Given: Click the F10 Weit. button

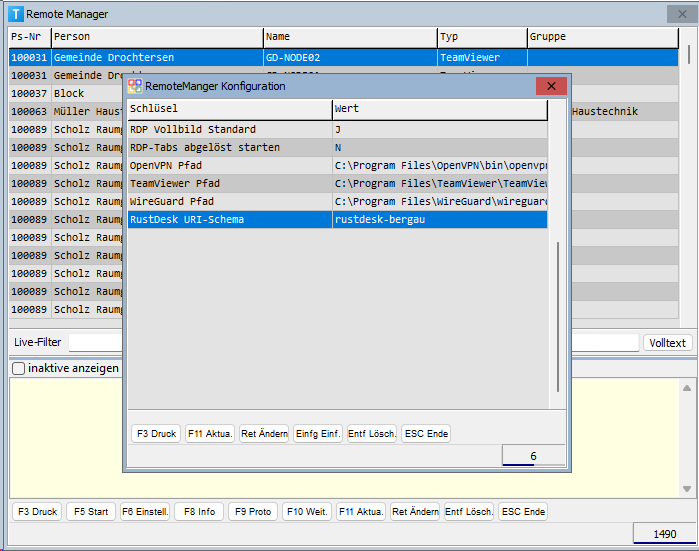Looking at the screenshot, I should (x=307, y=512).
